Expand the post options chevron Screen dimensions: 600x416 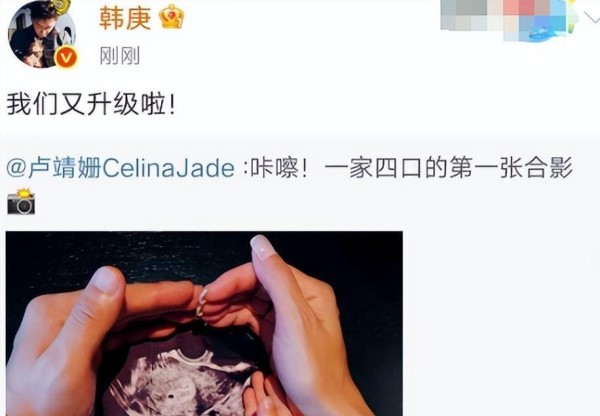coord(591,17)
